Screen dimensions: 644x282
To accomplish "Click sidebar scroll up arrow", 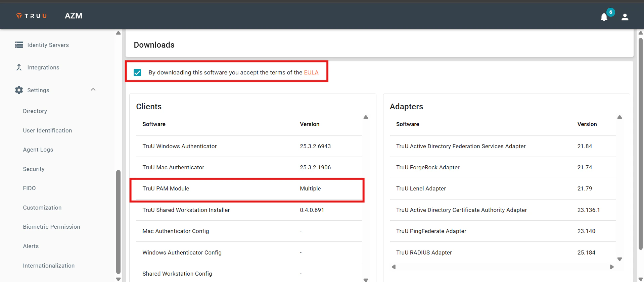I will pyautogui.click(x=118, y=33).
